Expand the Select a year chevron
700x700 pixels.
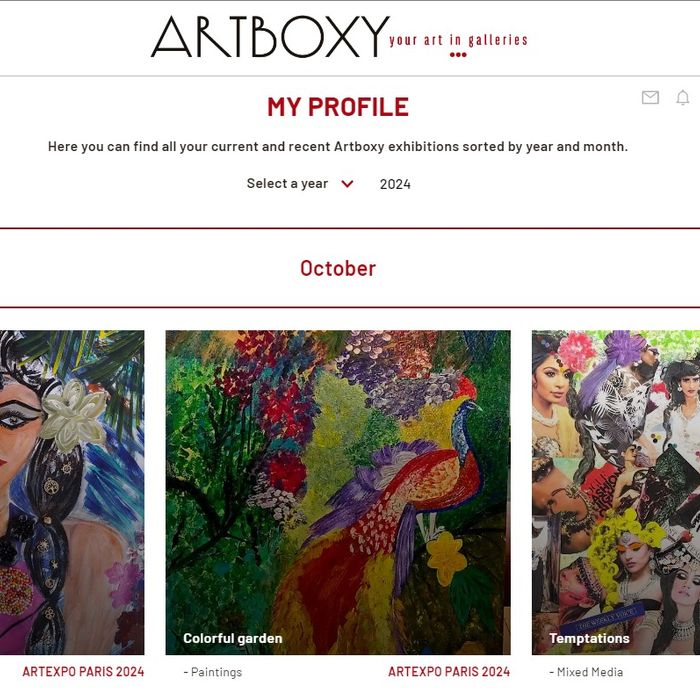pos(347,184)
